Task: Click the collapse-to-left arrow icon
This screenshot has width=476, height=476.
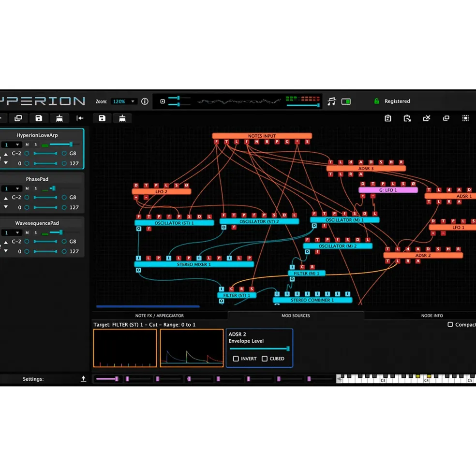Action: pos(80,118)
